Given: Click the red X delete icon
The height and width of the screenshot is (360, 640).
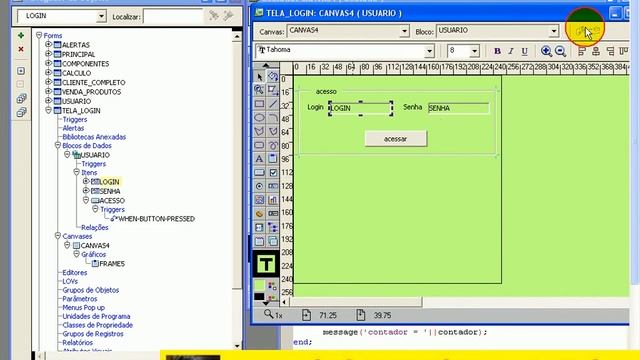Looking at the screenshot, I should [x=21, y=49].
